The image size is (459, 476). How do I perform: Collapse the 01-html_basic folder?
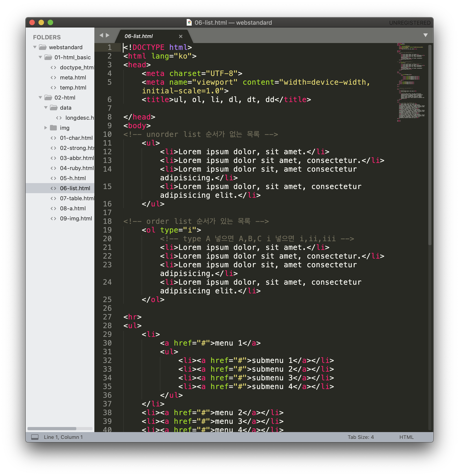(40, 57)
